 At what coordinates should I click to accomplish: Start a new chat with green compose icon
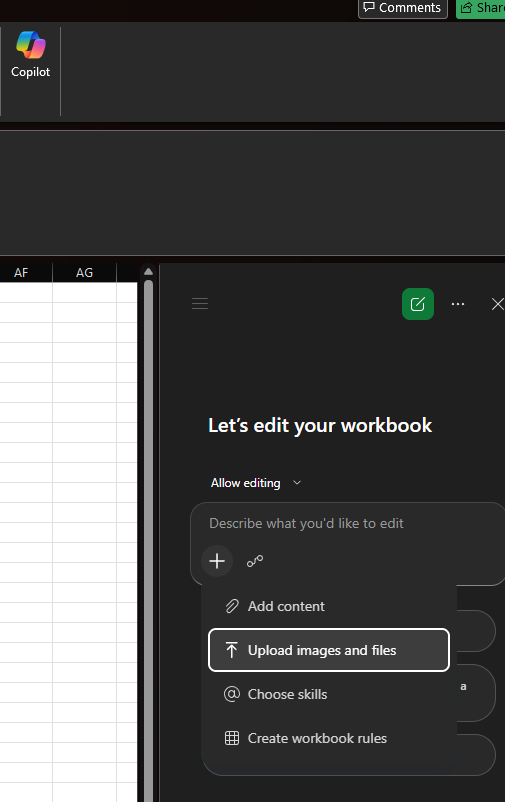coord(418,304)
